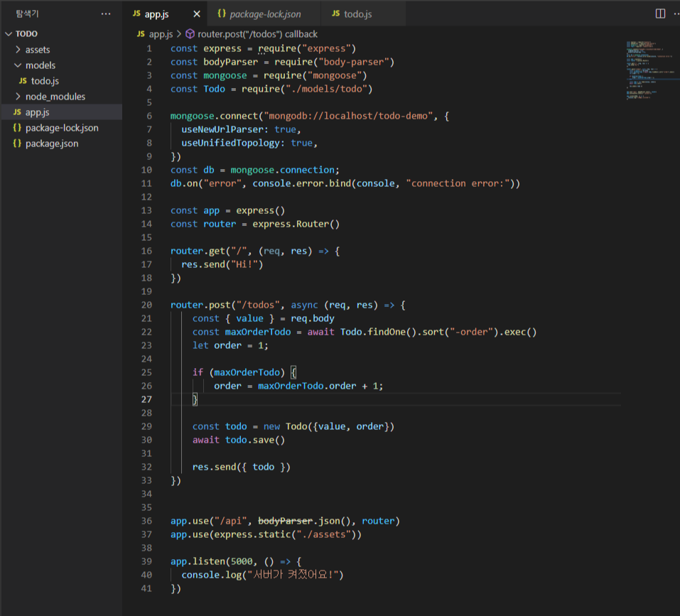The height and width of the screenshot is (616, 680).
Task: Close the app.js tab
Action: [196, 12]
